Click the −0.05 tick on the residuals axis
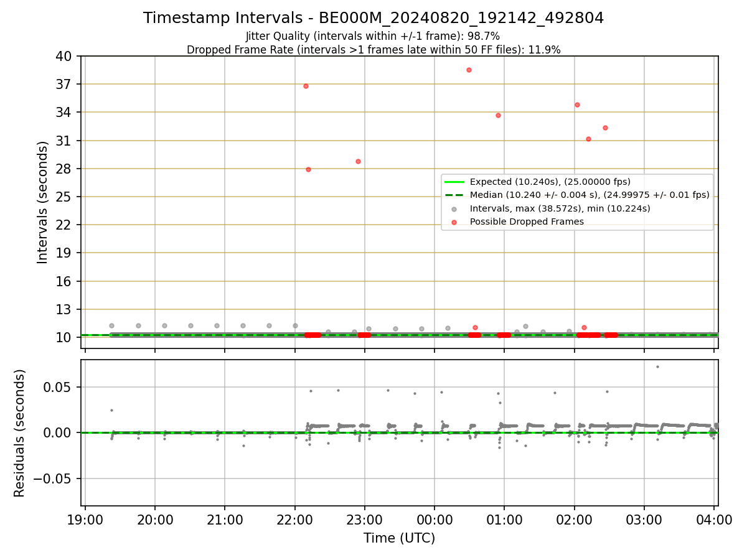Image resolution: width=747 pixels, height=560 pixels. coord(54,478)
